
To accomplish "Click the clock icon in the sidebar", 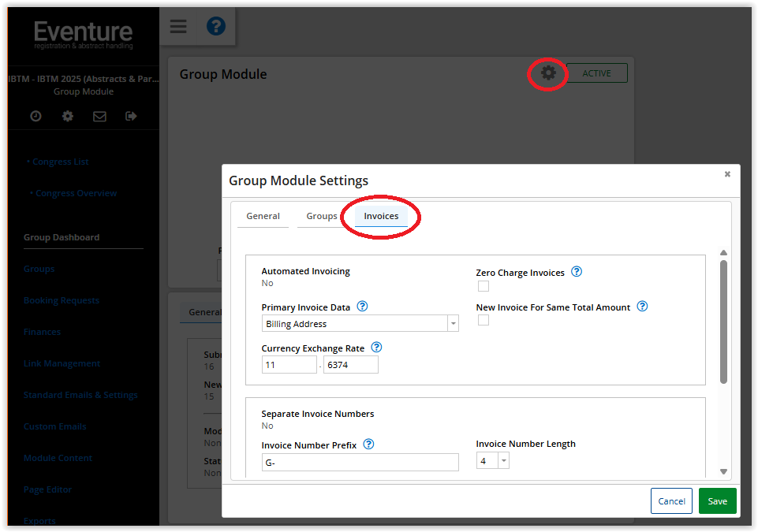I will click(36, 116).
